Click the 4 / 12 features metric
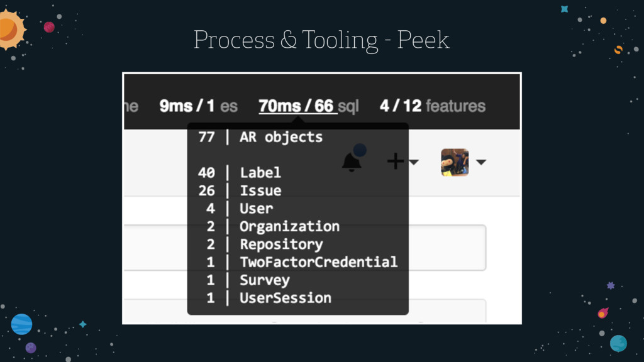This screenshot has height=362, width=644. 433,106
